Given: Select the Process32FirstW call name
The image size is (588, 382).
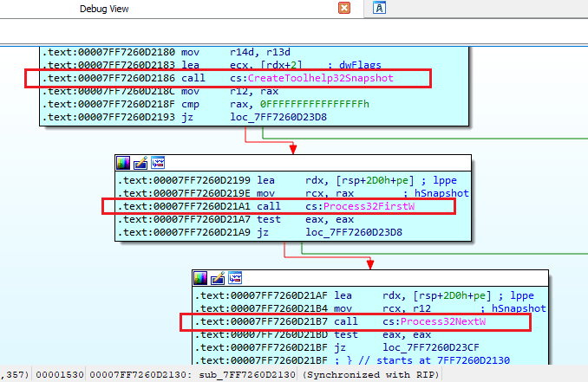Looking at the screenshot, I should pyautogui.click(x=369, y=206).
